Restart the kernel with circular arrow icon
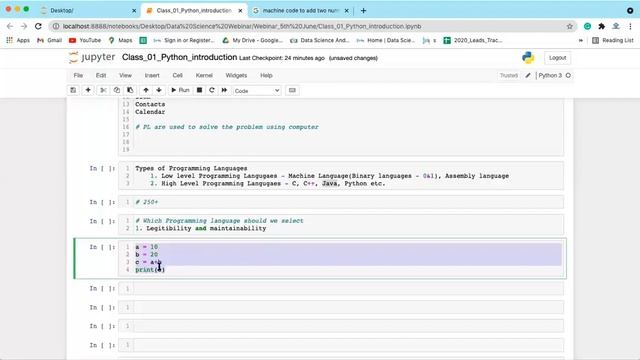This screenshot has height=360, width=640. 211,90
